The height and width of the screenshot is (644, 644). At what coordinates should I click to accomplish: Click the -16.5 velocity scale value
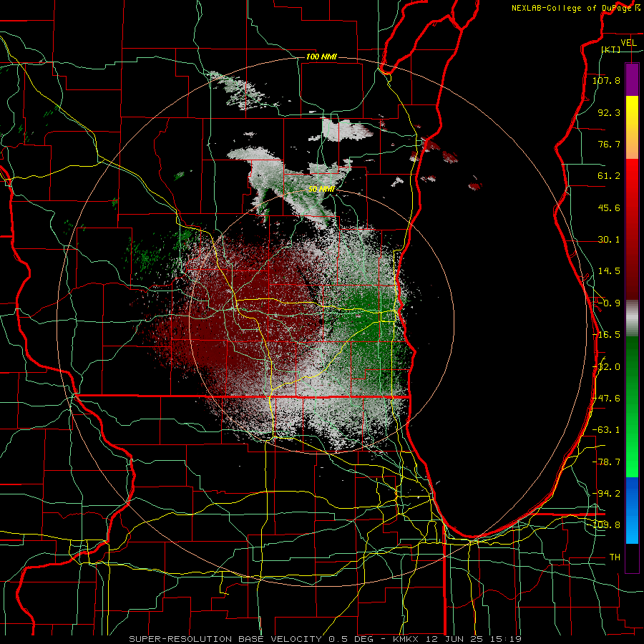(x=606, y=335)
